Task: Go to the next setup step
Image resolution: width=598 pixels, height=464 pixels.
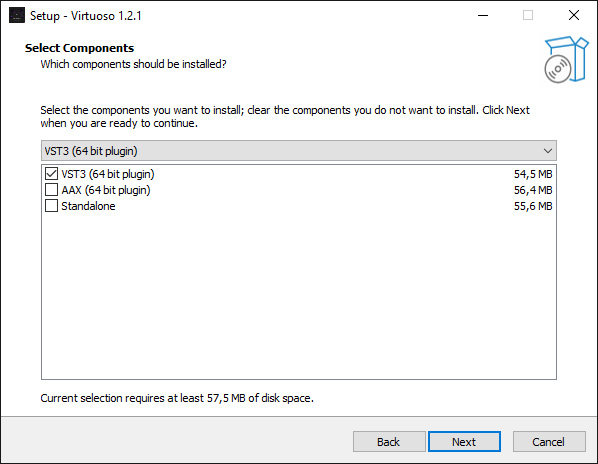Action: (x=464, y=442)
